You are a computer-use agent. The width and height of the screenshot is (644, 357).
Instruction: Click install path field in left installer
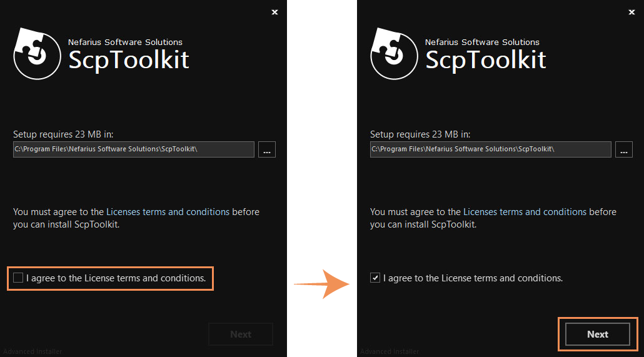coord(133,149)
